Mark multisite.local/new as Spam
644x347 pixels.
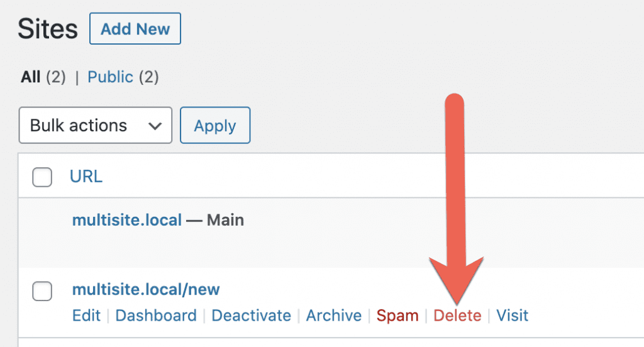coord(397,316)
